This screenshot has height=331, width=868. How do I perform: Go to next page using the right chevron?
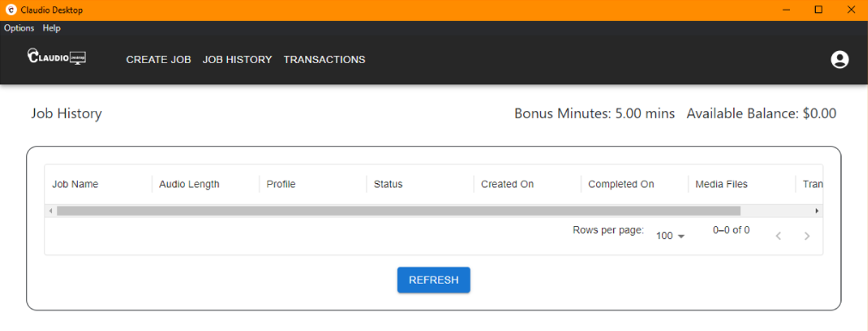[x=807, y=236]
